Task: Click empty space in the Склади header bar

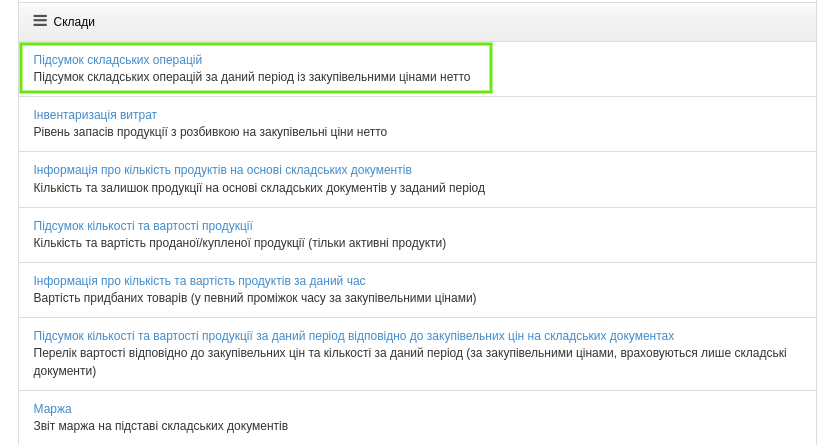Action: click(x=450, y=21)
